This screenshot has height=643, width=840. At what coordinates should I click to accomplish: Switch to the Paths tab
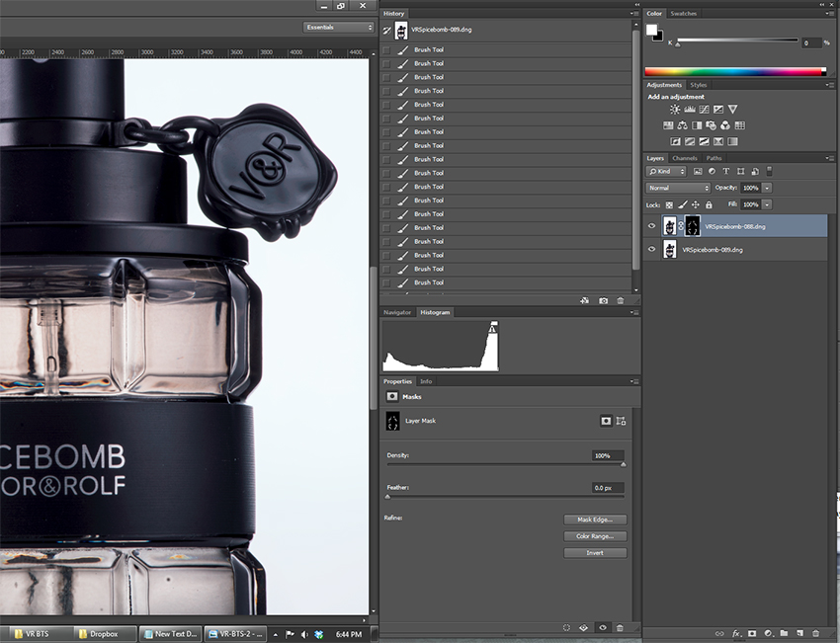(x=714, y=158)
